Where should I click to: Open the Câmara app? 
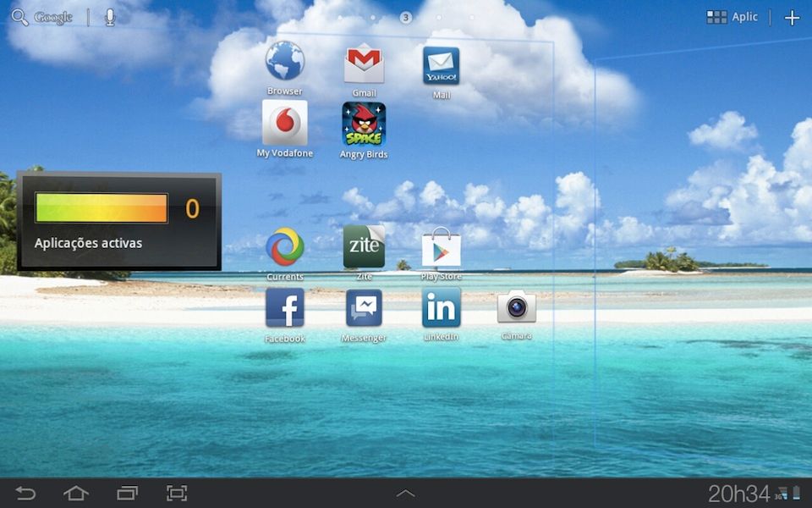coord(516,309)
